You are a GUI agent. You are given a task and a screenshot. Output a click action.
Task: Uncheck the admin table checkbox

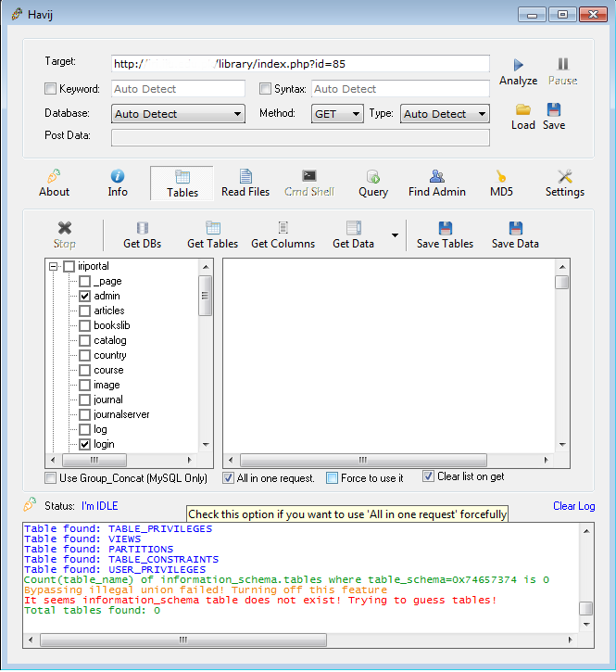85,296
